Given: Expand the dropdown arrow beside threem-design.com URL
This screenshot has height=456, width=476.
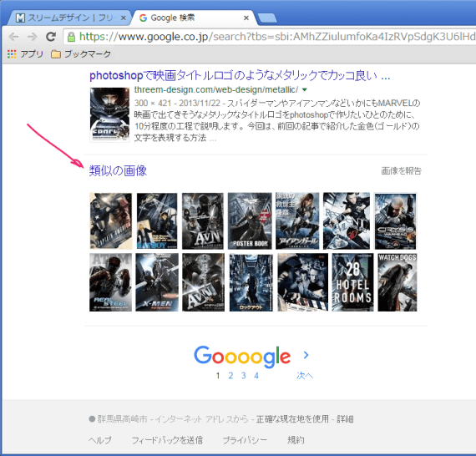Looking at the screenshot, I should click(305, 90).
